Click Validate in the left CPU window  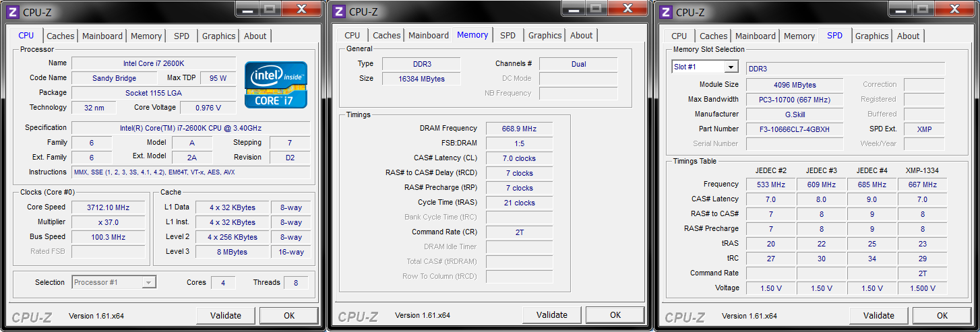(226, 315)
